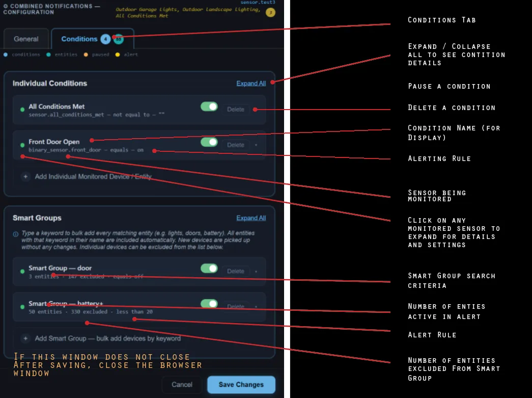This screenshot has width=532, height=398.
Task: Click green status dot of All Conditions Met
Action: point(22,110)
